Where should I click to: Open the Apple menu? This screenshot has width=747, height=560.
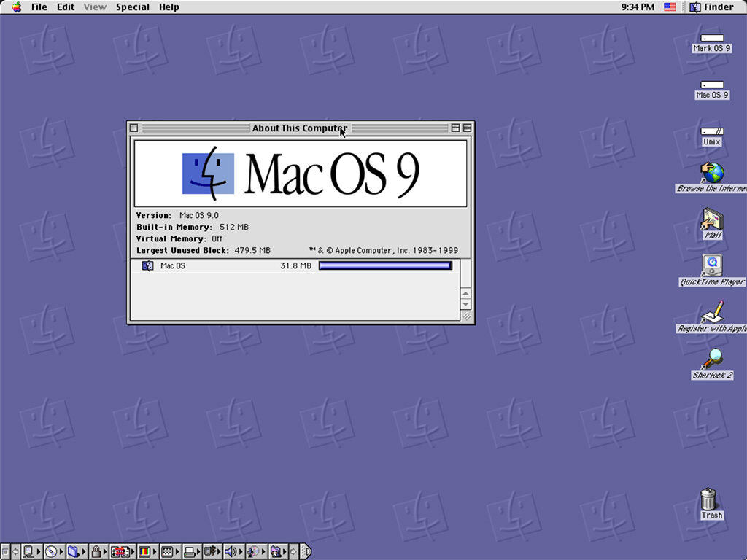pos(17,7)
